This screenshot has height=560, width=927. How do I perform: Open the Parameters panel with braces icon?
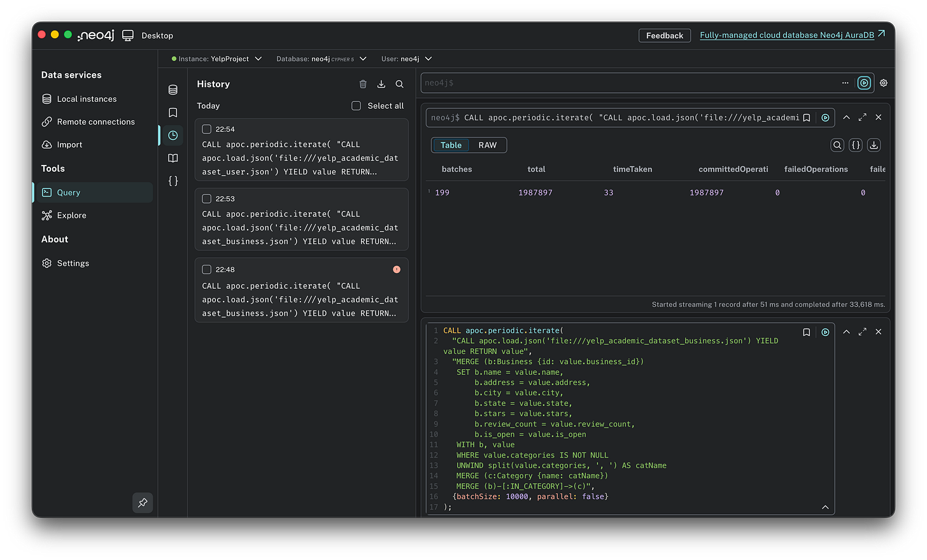coord(173,181)
